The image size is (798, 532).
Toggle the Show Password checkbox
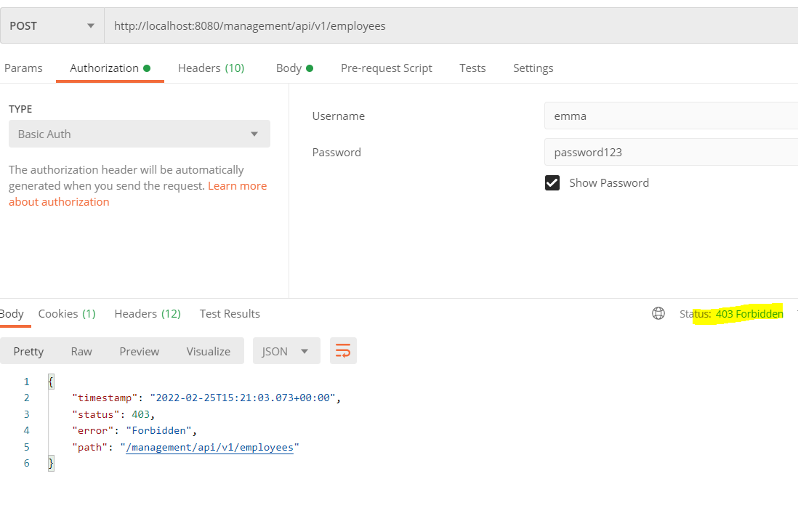click(x=552, y=183)
